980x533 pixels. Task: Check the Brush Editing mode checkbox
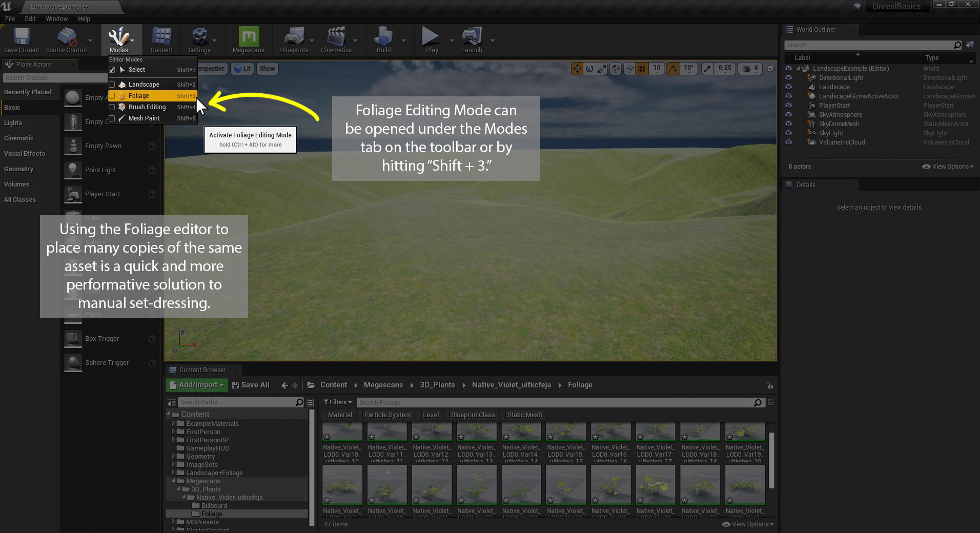coord(112,107)
